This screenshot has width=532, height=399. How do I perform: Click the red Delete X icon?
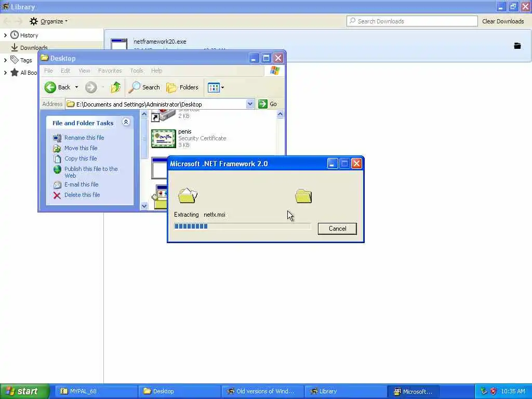57,195
